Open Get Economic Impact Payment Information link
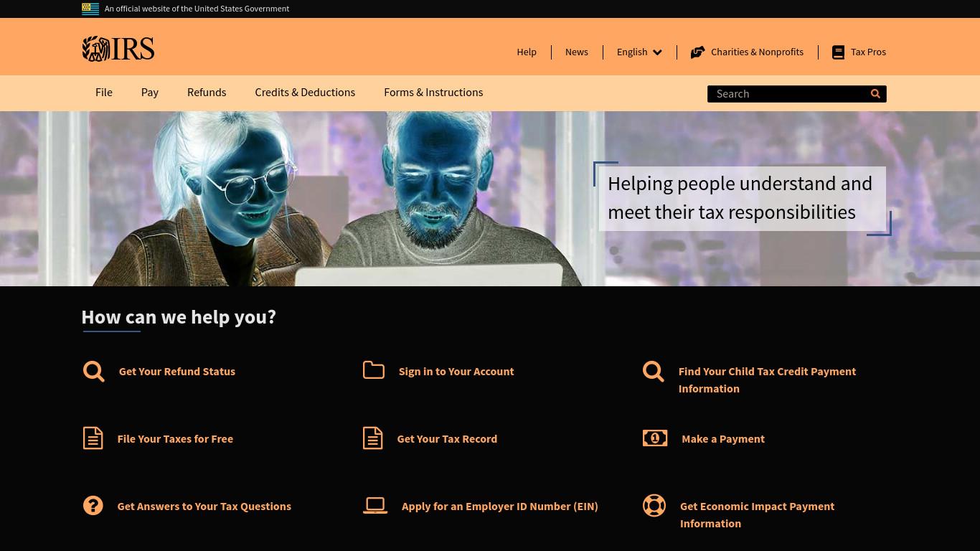 757,515
